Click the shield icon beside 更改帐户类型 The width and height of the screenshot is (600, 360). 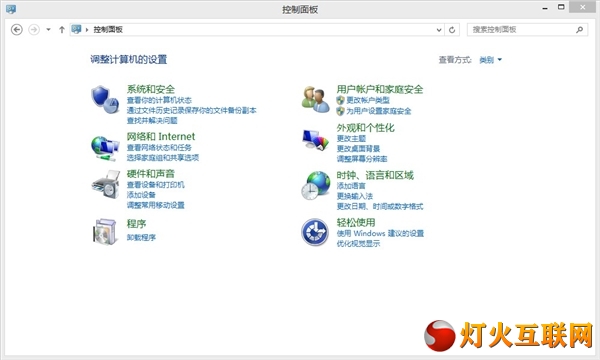(x=340, y=100)
